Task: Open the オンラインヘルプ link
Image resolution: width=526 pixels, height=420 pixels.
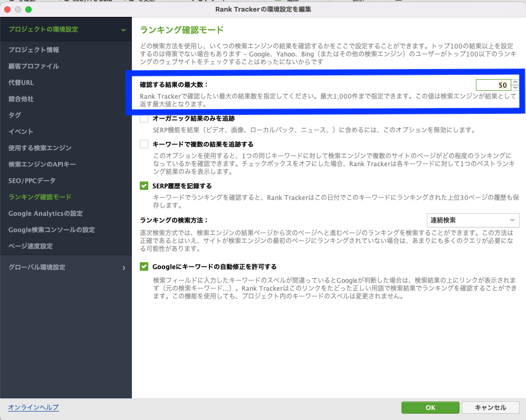Action: 34,407
